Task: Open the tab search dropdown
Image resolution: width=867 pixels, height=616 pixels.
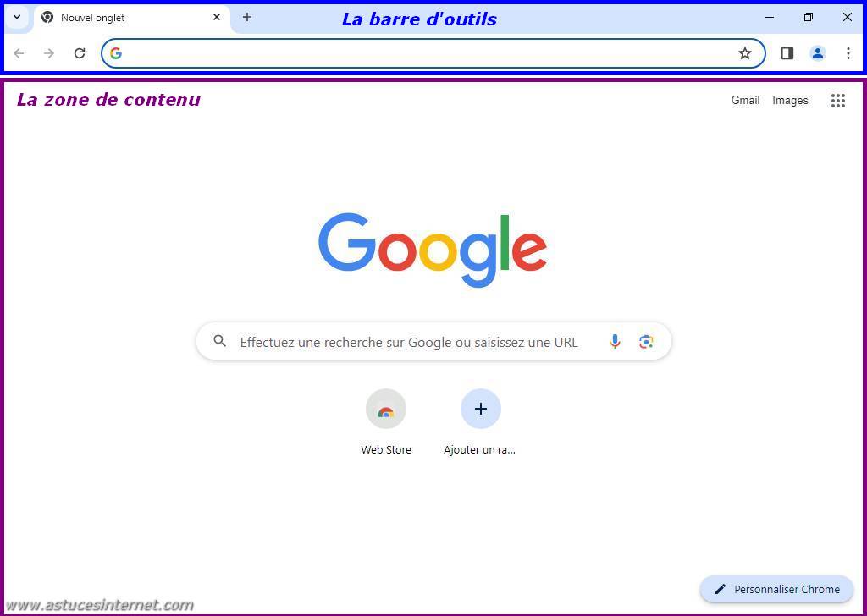Action: point(17,17)
